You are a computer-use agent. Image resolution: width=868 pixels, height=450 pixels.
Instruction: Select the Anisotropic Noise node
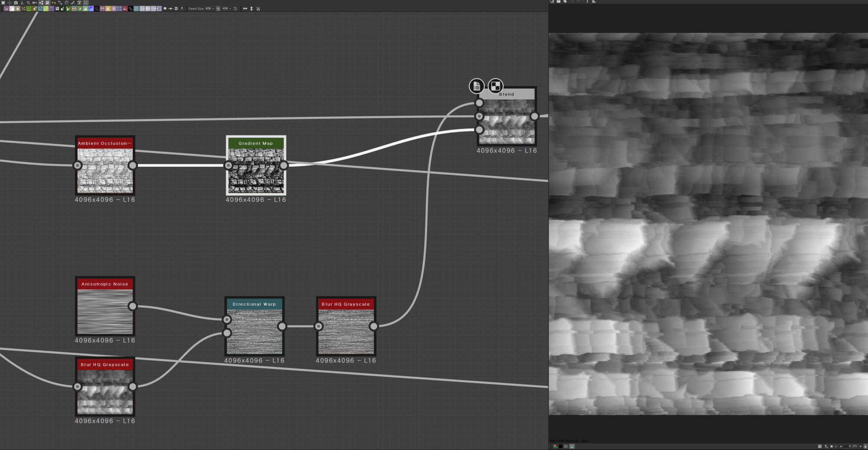tap(105, 306)
